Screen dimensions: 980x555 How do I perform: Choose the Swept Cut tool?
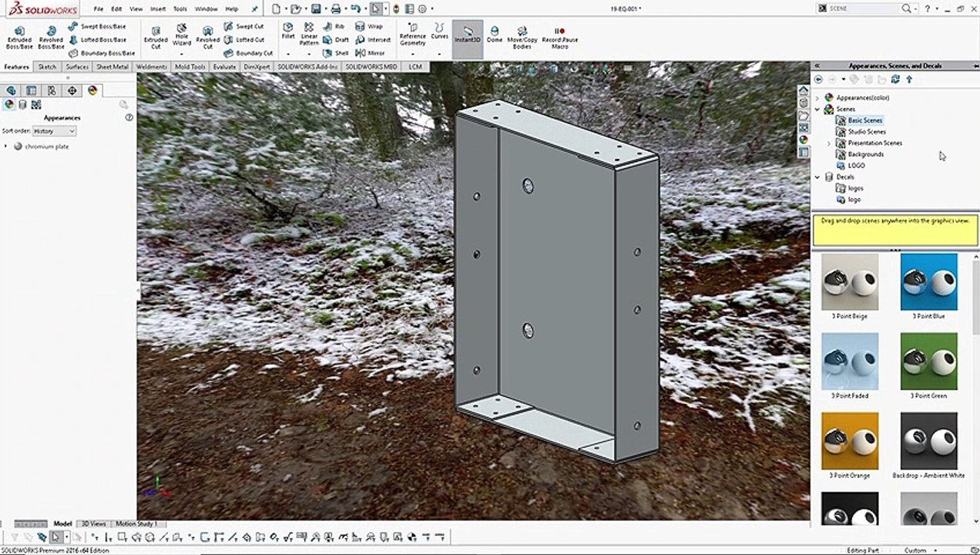(244, 26)
